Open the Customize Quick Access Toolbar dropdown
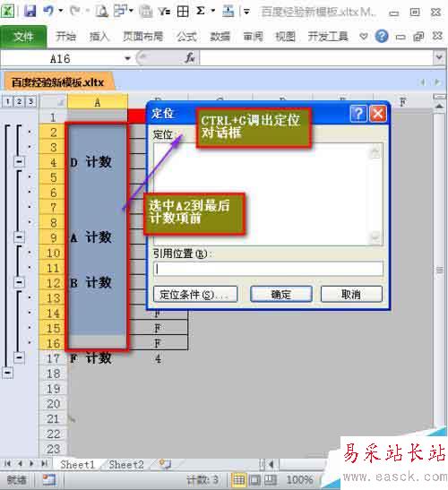This screenshot has width=448, height=490. coord(246,12)
